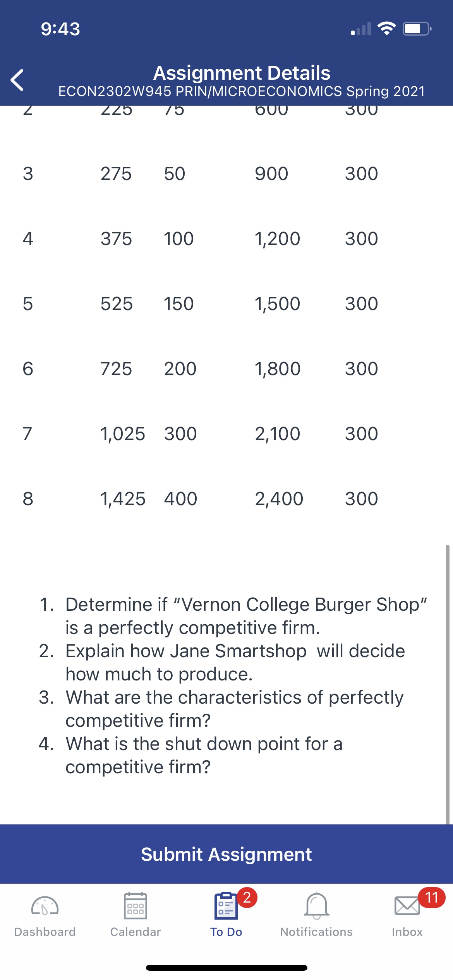The width and height of the screenshot is (453, 980).
Task: Open the Dashboard gauge icon
Action: click(x=45, y=906)
